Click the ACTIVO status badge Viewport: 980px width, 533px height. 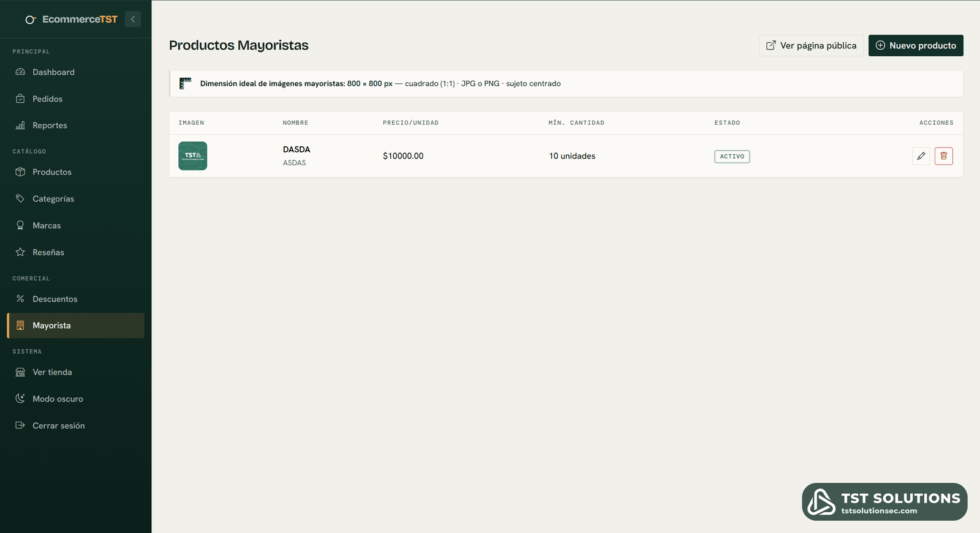tap(732, 157)
